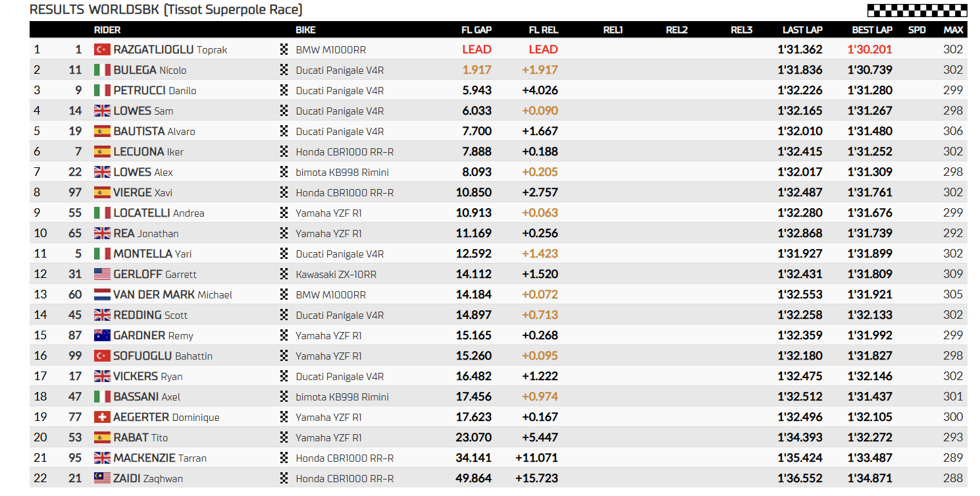Viewport: 980px width, 496px height.
Task: Click large checkered flag banner above the MAX column
Action: (917, 10)
